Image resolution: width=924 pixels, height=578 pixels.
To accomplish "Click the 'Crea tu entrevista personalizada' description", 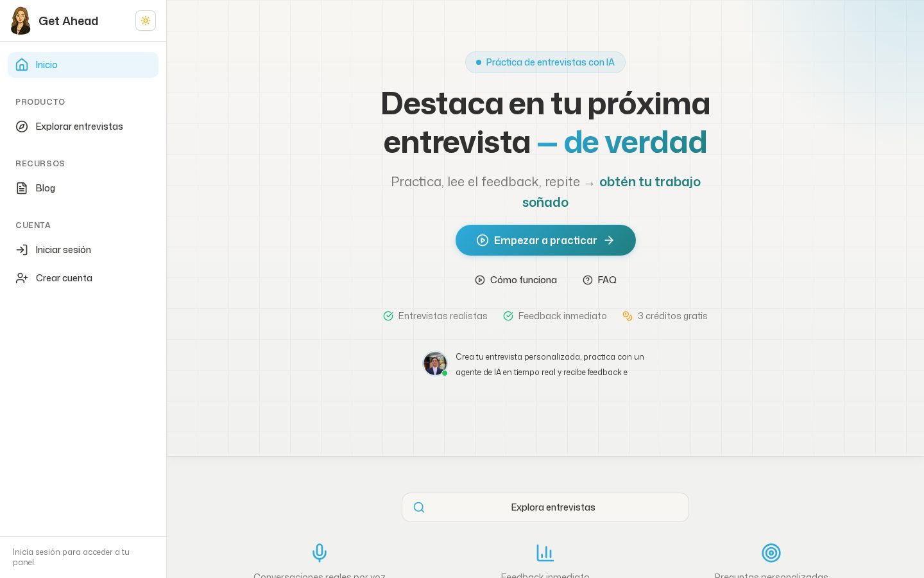I will (x=550, y=364).
